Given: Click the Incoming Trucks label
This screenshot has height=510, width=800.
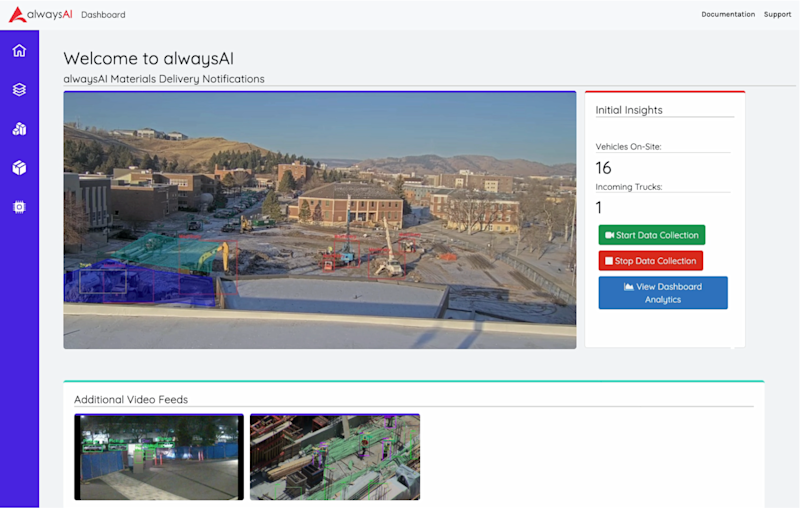Looking at the screenshot, I should (629, 187).
